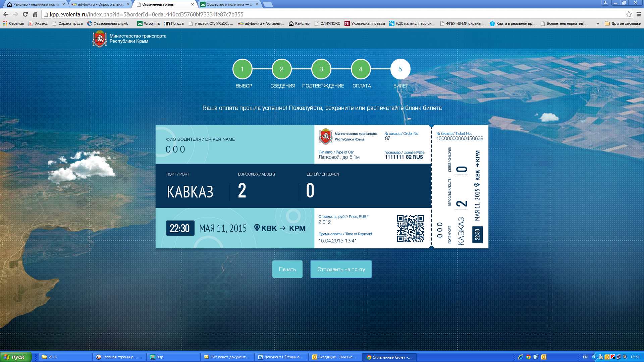The height and width of the screenshot is (362, 644).
Task: Open the пуск start menu
Action: (16, 357)
